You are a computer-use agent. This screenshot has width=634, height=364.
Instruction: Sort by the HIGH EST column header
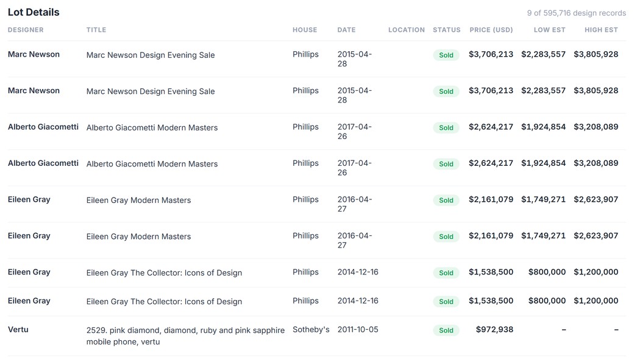pos(601,30)
